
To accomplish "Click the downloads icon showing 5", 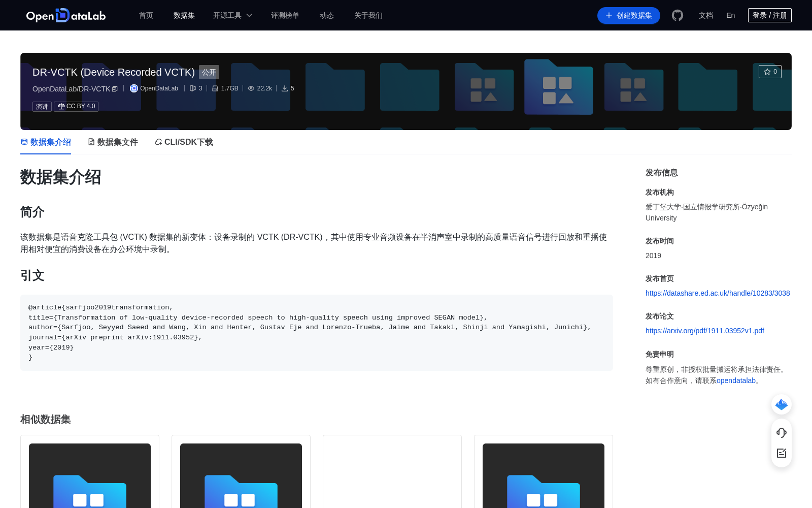I will [285, 88].
